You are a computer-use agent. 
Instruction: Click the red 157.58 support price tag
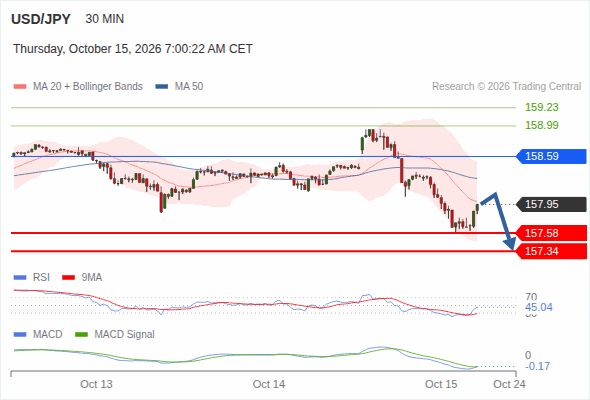pos(551,233)
